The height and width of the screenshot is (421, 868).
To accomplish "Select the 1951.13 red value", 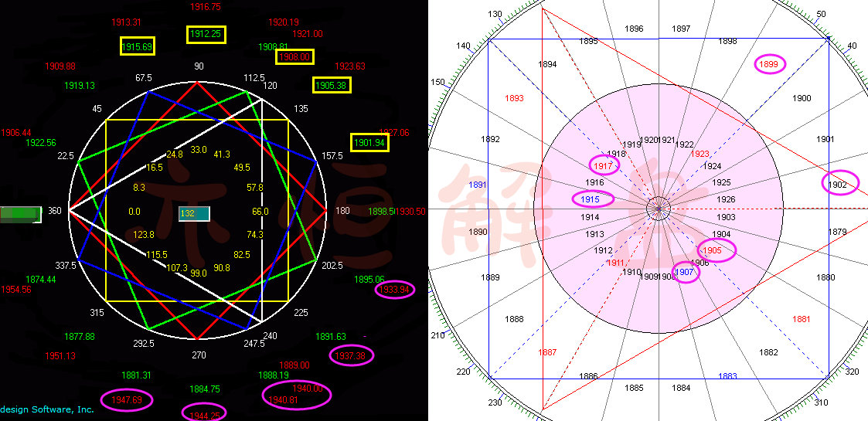I will [60, 355].
